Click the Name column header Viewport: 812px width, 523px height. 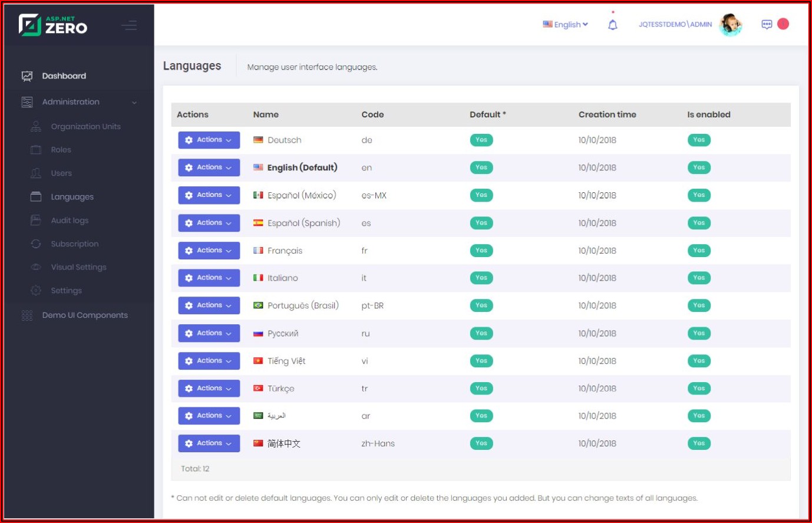[x=266, y=114]
